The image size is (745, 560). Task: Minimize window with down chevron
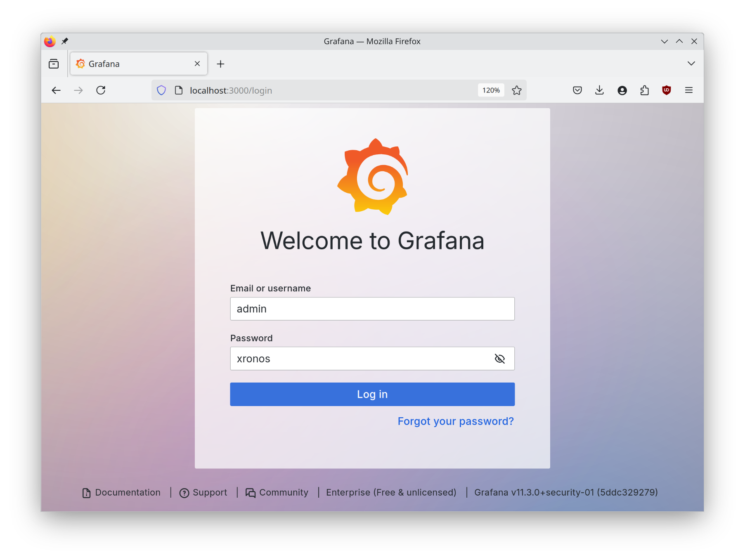click(x=665, y=41)
